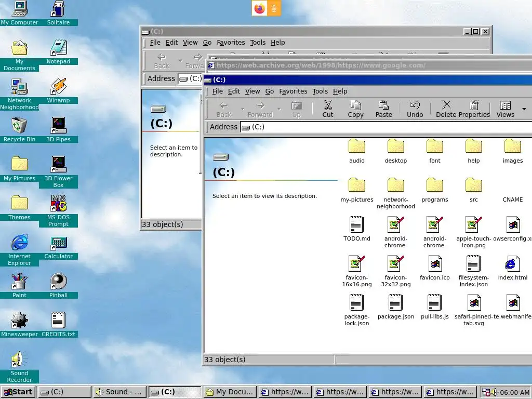532x399 pixels.
Task: Click the Up button in front window
Action: (x=297, y=109)
